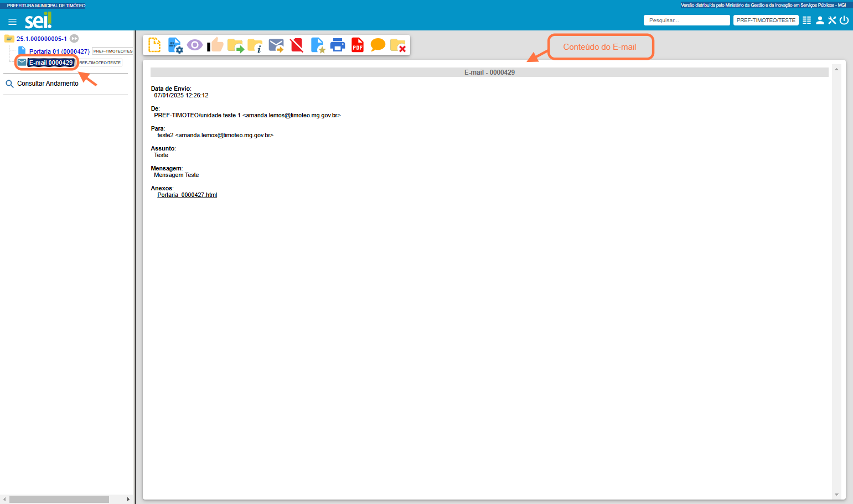Click recipient teste2 address line
The width and height of the screenshot is (853, 504).
215,135
